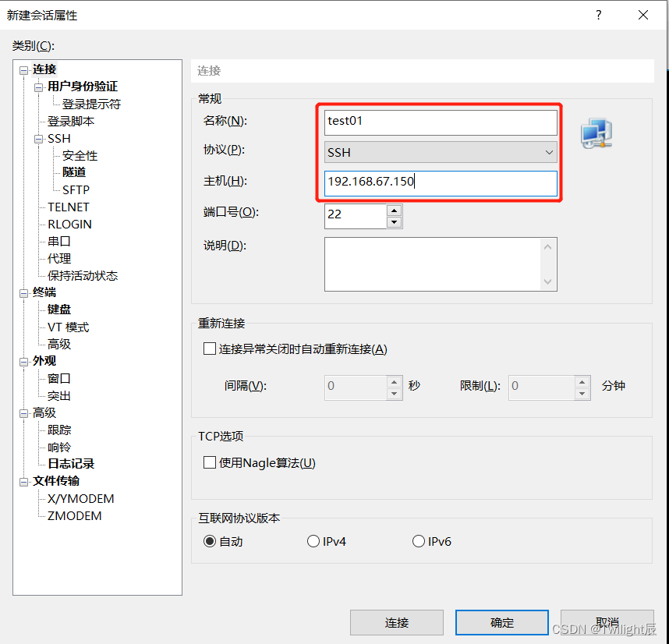Select 窗口 in the category tree
Image resolution: width=669 pixels, height=644 pixels.
click(x=59, y=379)
